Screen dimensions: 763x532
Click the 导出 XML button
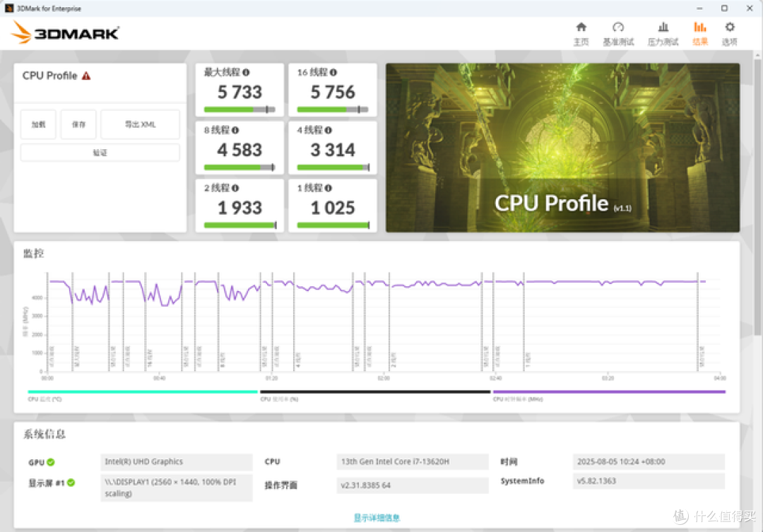pyautogui.click(x=140, y=124)
